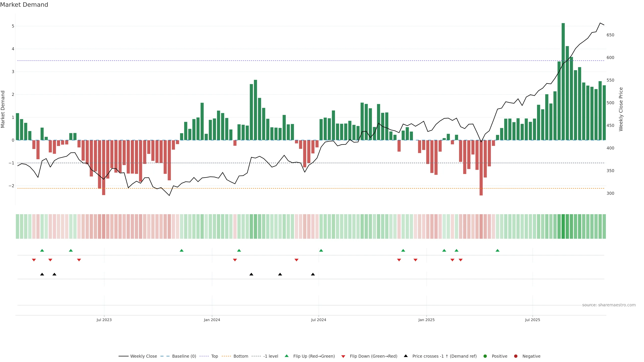
Task: Click the Flip Down red triangle legend icon
Action: click(x=343, y=356)
